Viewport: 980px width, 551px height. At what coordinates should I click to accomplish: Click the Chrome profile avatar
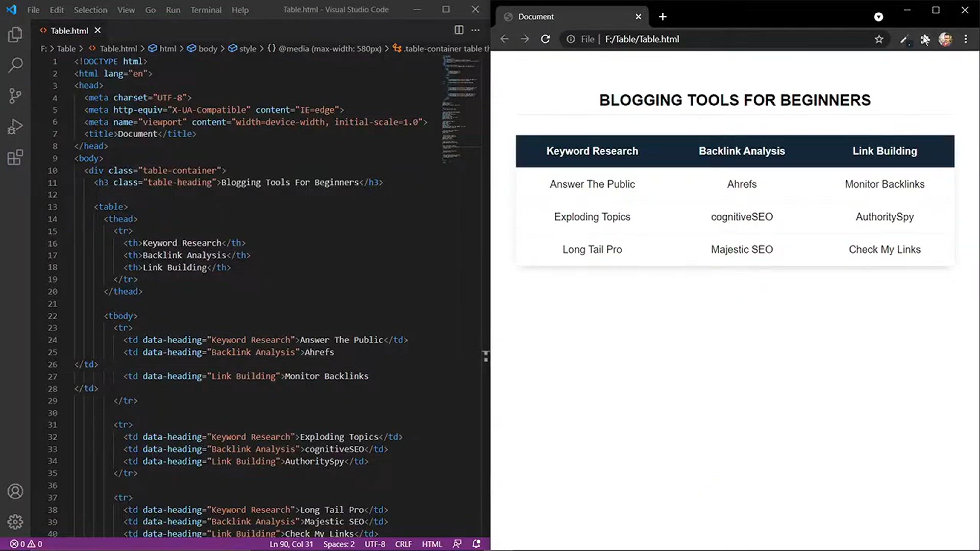coord(945,39)
